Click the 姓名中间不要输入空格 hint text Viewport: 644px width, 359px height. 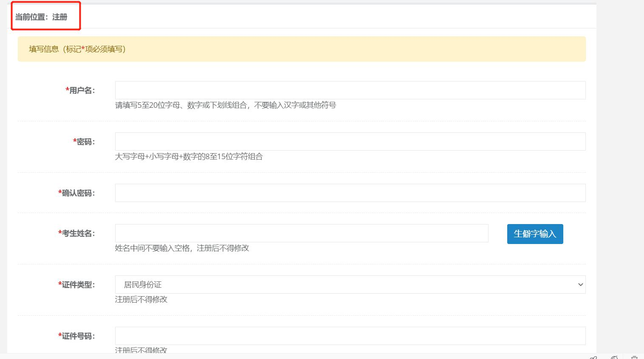pyautogui.click(x=182, y=248)
